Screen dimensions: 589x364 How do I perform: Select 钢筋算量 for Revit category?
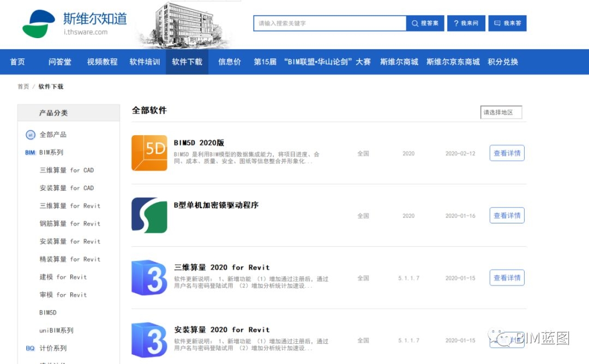[x=70, y=223]
